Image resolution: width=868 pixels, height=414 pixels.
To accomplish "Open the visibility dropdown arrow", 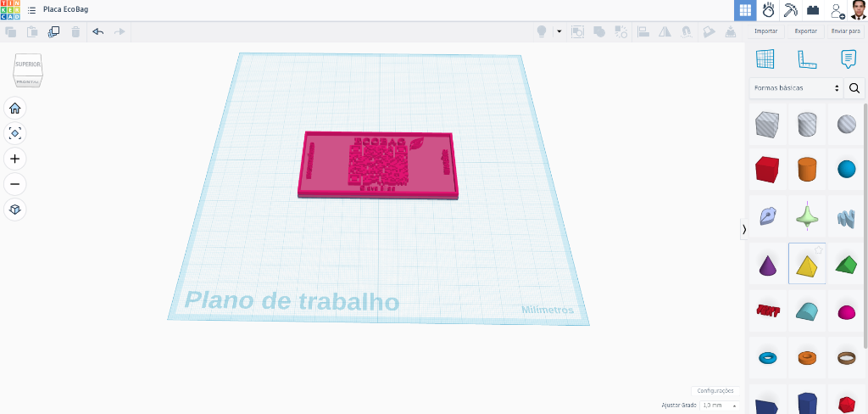I will point(559,31).
